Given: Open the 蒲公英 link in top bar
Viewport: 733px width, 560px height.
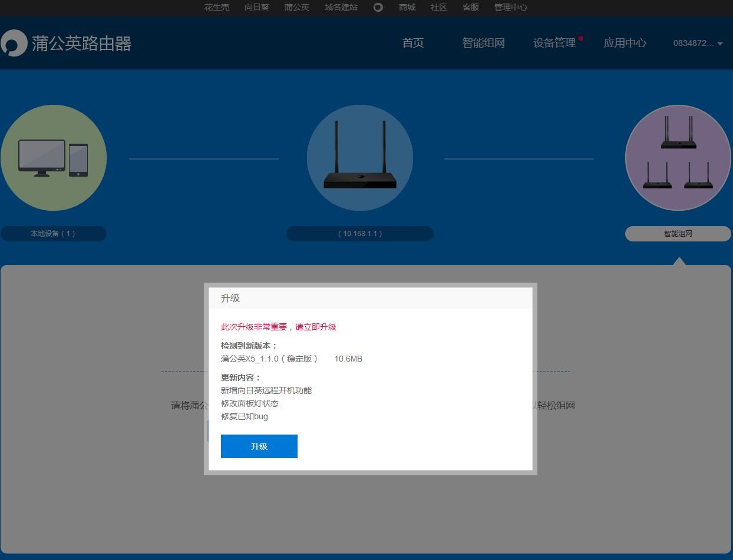Looking at the screenshot, I should [x=297, y=7].
